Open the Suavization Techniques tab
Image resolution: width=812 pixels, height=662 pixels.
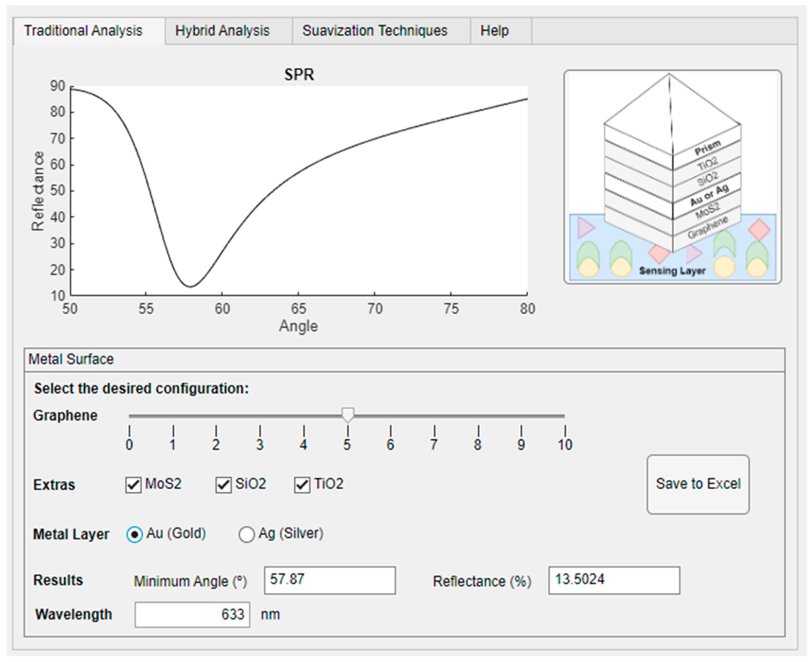tap(375, 31)
